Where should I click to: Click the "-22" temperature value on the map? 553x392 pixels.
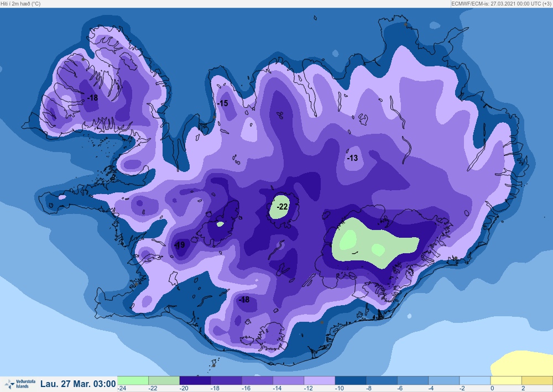tap(282, 207)
